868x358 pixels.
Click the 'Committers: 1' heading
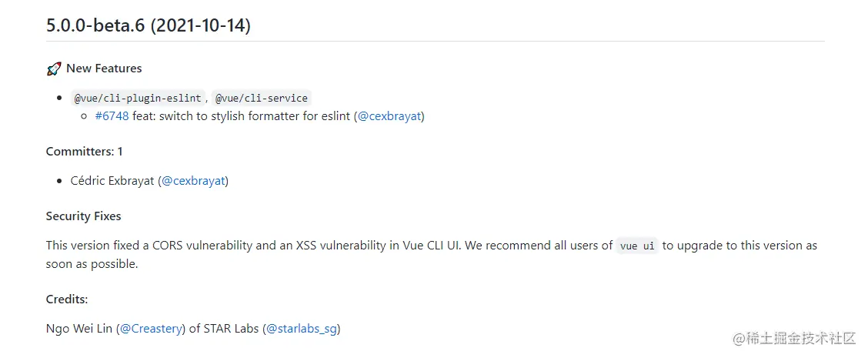point(84,151)
